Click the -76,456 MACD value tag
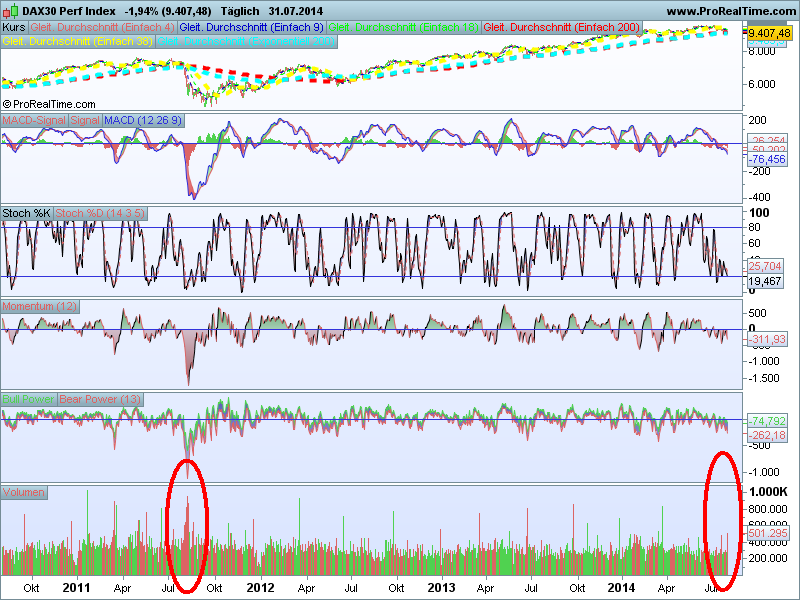 767,159
